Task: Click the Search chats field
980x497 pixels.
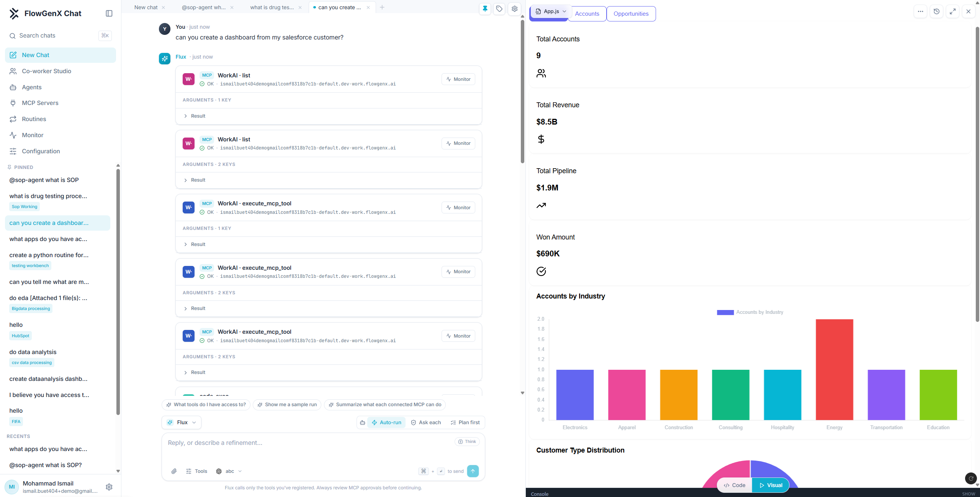Action: coord(61,36)
